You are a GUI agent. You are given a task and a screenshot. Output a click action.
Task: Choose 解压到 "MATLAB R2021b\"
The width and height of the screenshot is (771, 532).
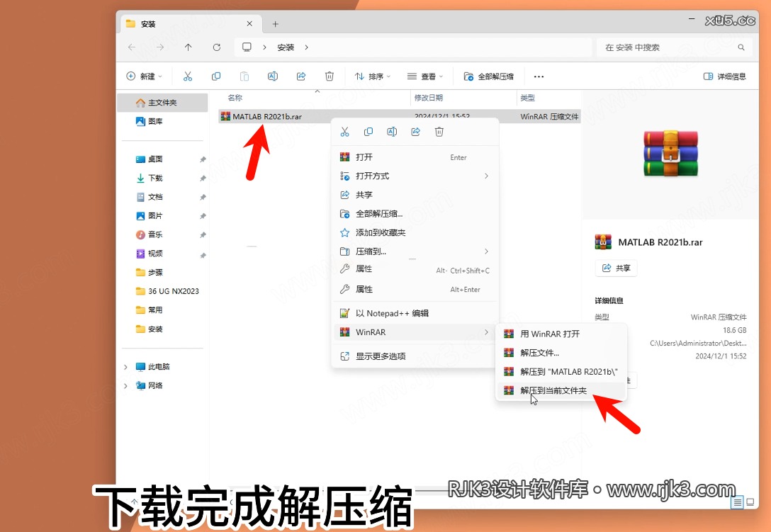[x=561, y=372]
